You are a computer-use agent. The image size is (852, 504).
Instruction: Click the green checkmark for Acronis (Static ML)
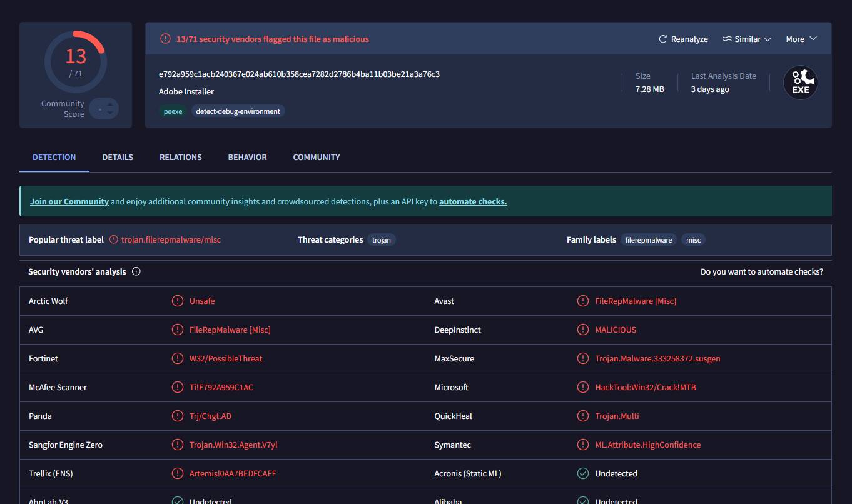coord(583,473)
